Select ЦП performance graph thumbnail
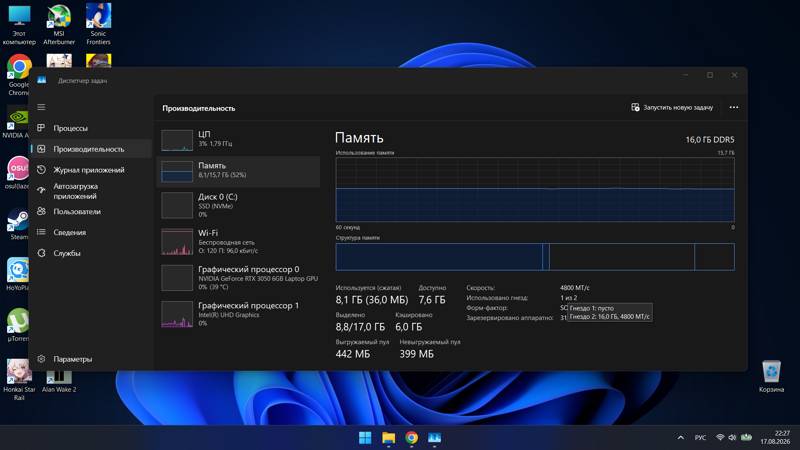This screenshot has height=450, width=800. tap(177, 141)
